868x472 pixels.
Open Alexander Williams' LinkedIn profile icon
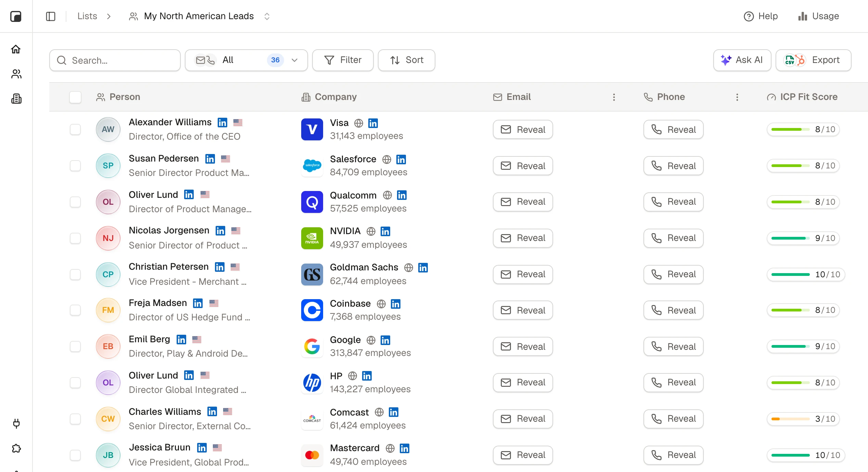click(222, 122)
